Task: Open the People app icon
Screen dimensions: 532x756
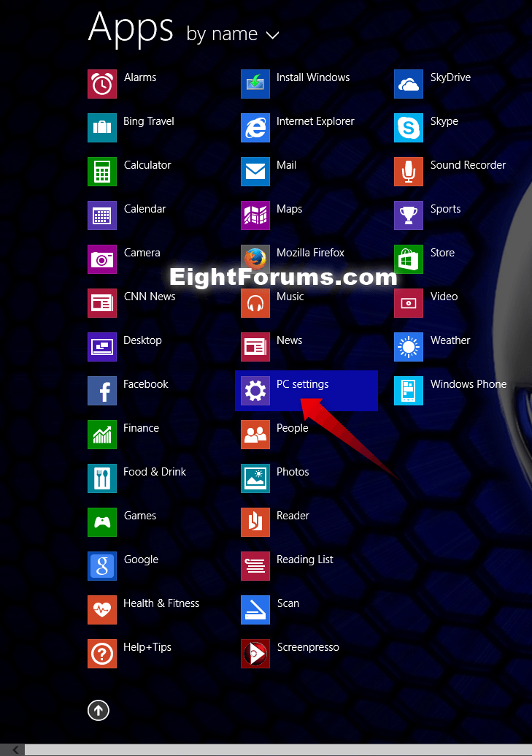Action: point(255,435)
